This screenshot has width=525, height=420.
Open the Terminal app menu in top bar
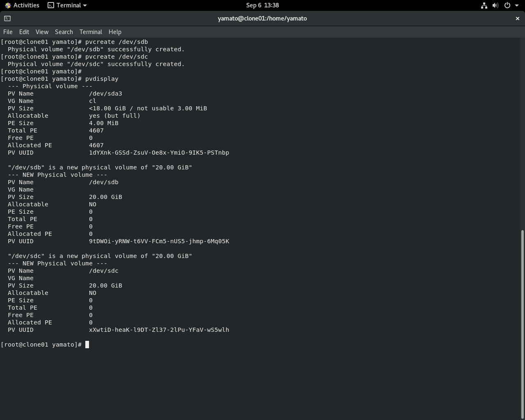pyautogui.click(x=67, y=5)
